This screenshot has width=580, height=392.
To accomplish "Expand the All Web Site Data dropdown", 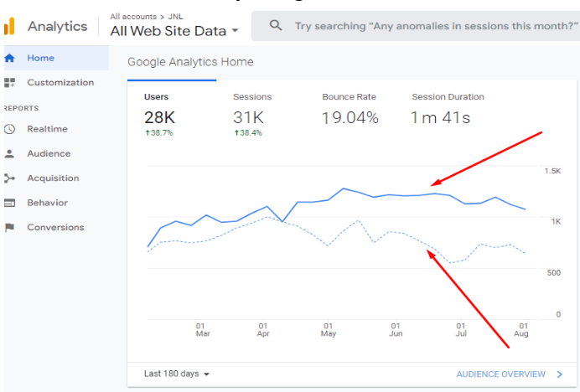I will click(x=174, y=31).
